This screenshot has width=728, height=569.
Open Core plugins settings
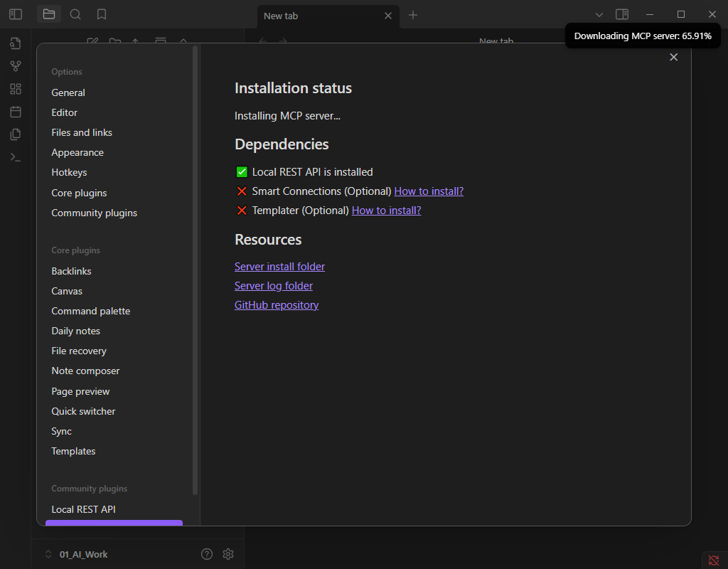tap(79, 193)
